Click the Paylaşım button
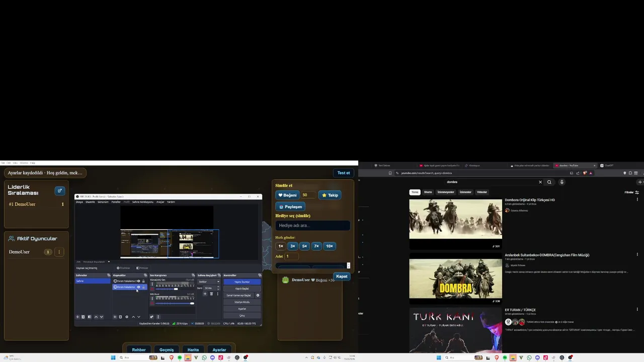Screen dimensions: 644x362 pos(290,207)
